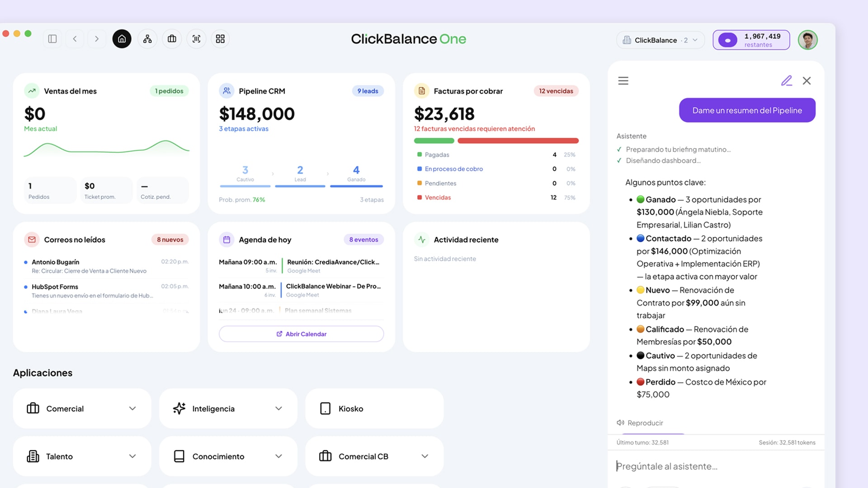This screenshot has height=488, width=868.
Task: Open the HubSpot Forms email
Action: tap(107, 291)
